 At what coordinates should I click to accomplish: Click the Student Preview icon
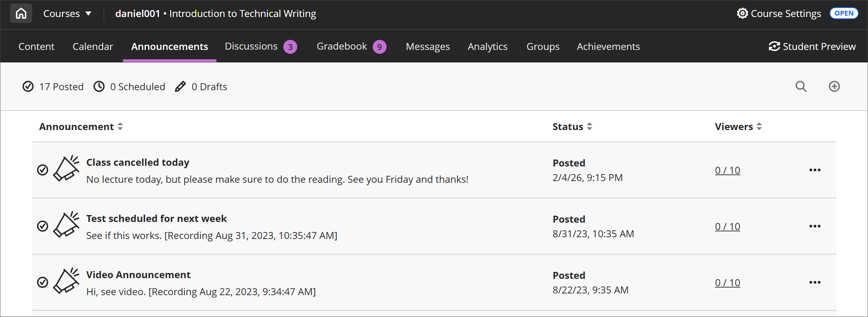click(x=774, y=46)
